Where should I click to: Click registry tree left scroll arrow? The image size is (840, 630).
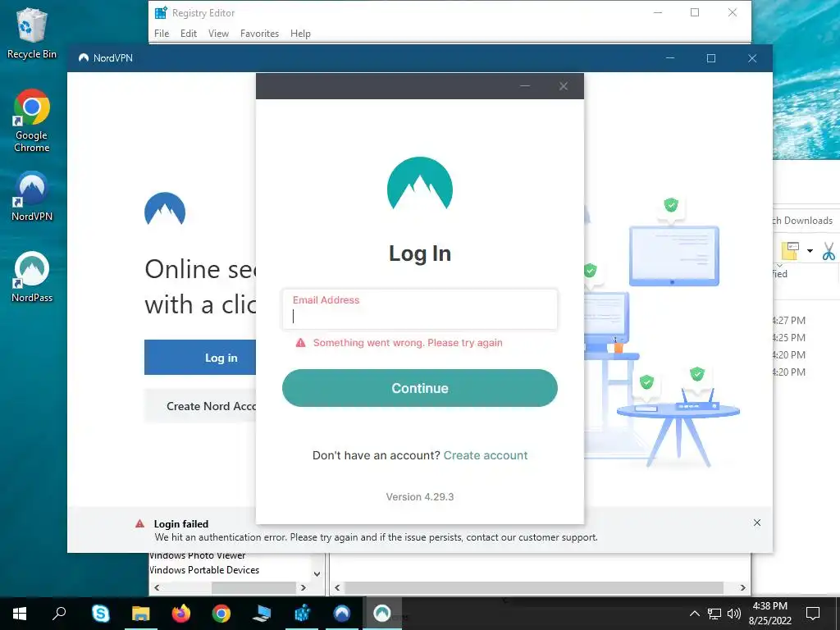(157, 587)
